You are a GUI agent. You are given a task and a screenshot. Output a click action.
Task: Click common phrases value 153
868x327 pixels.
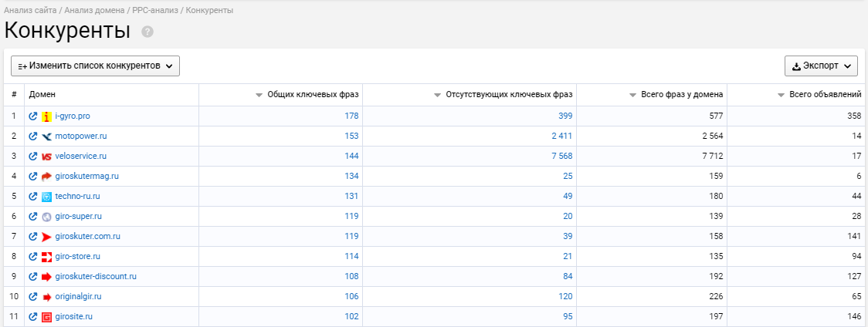click(x=351, y=136)
